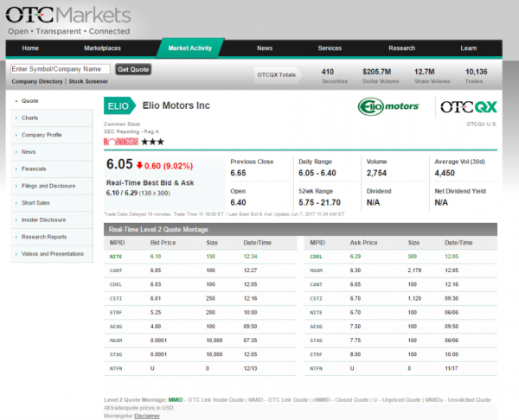Expand Insider Disclosure in the sidebar
The height and width of the screenshot is (420, 519).
(x=52, y=220)
